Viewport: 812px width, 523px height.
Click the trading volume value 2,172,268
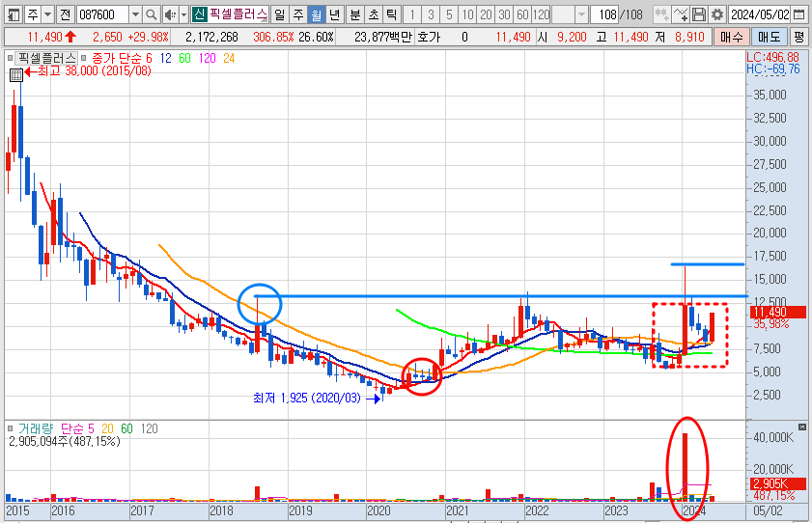click(x=211, y=37)
